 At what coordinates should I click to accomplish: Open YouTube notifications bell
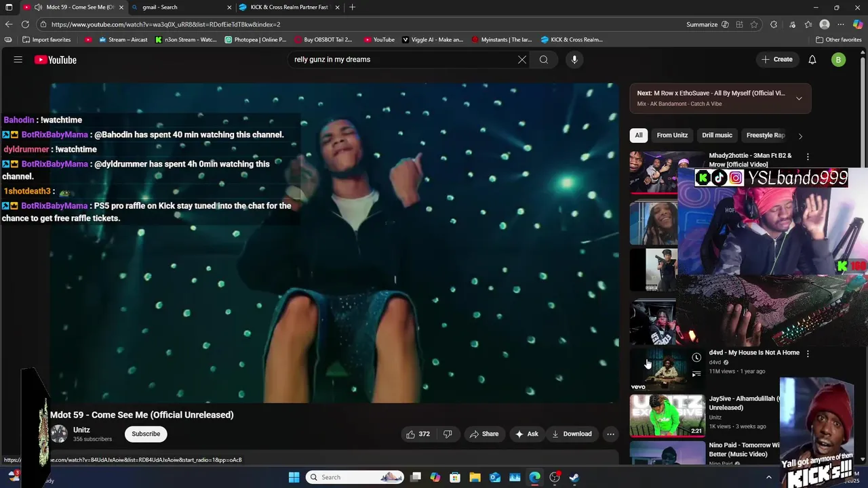[x=812, y=60]
